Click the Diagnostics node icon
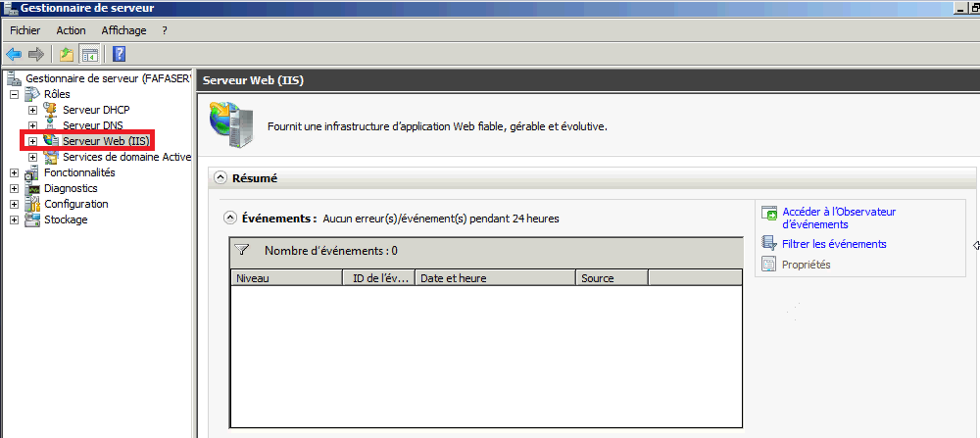This screenshot has height=438, width=980. coord(32,188)
